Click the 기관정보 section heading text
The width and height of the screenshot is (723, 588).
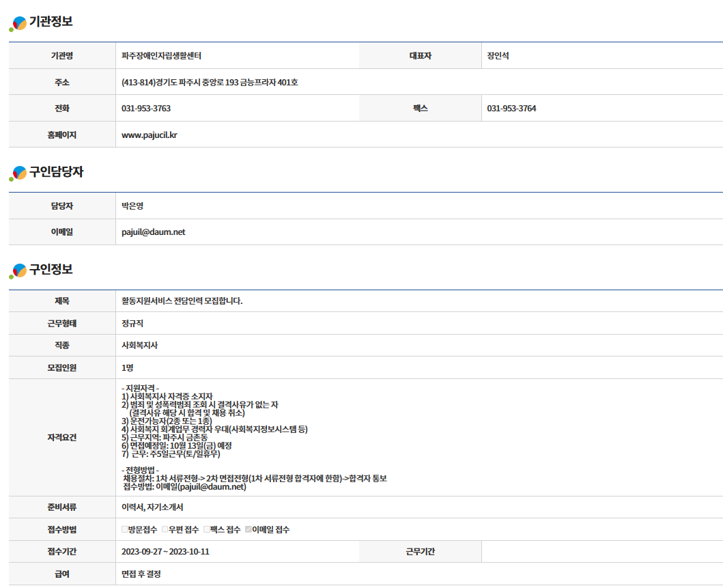[x=51, y=22]
